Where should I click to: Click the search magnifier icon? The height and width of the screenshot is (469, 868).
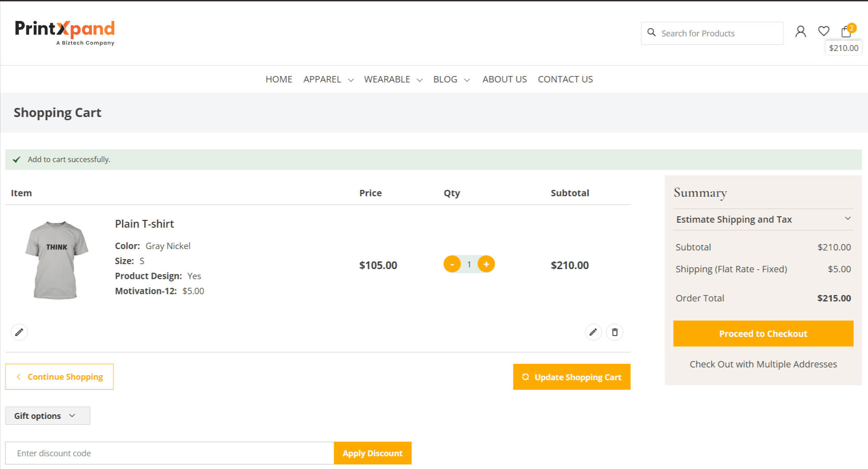651,33
